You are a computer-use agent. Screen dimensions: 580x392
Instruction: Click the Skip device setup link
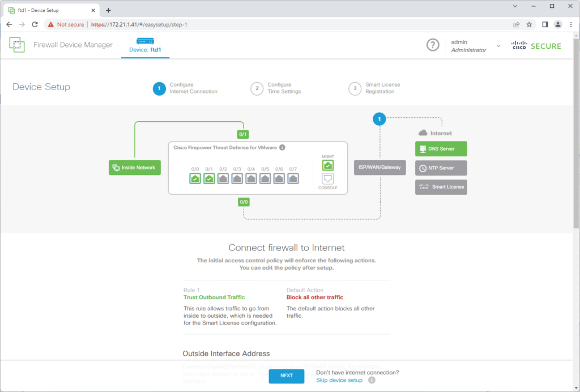tap(339, 380)
